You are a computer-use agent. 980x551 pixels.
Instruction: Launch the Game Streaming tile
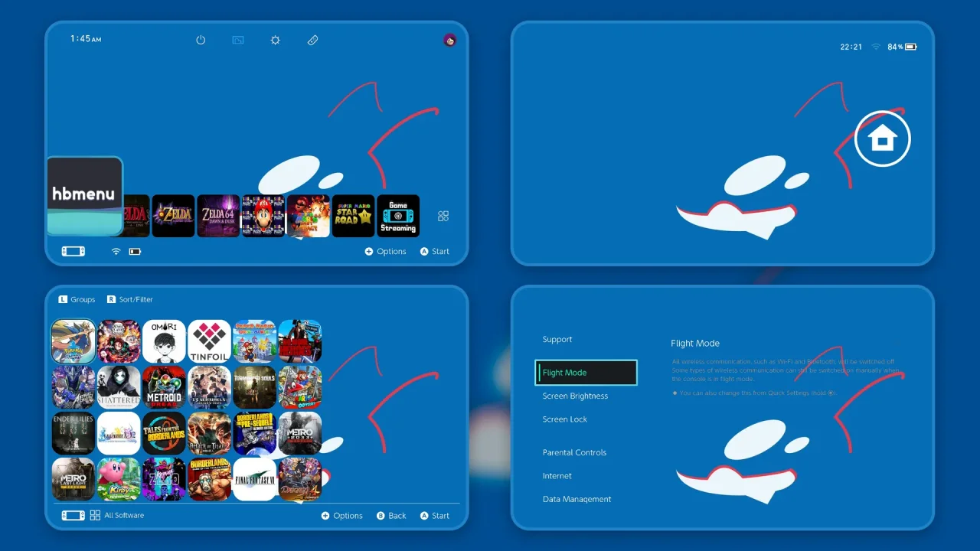coord(398,216)
